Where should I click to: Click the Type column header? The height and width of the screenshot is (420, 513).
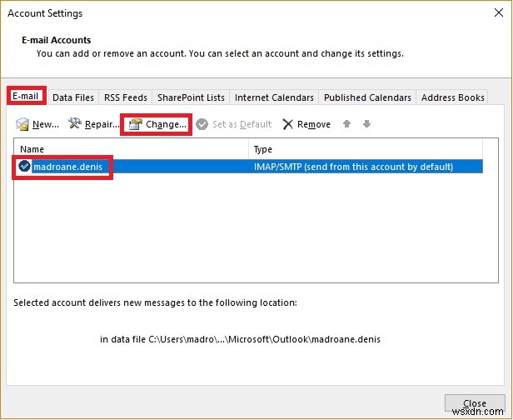point(366,149)
